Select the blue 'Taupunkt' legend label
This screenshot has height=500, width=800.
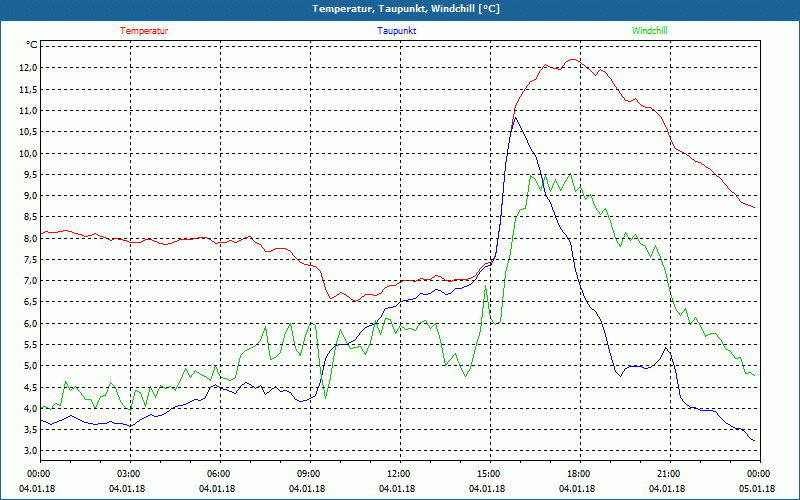[397, 31]
